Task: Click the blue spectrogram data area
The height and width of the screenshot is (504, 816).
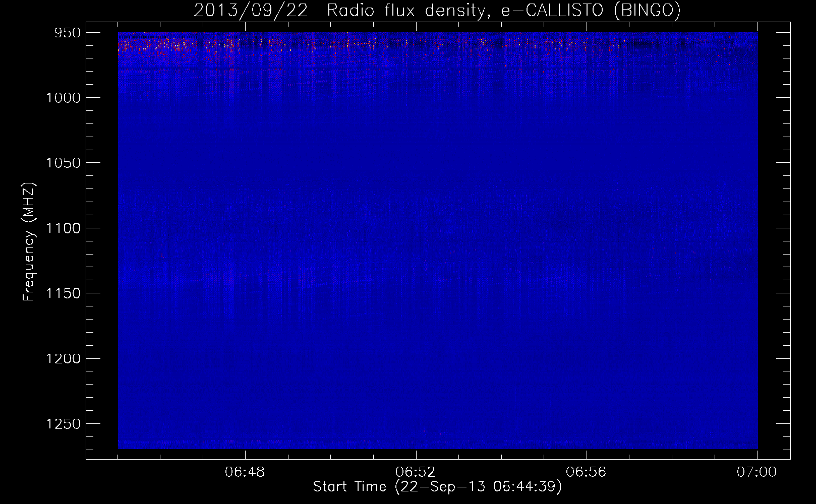Action: [x=438, y=240]
